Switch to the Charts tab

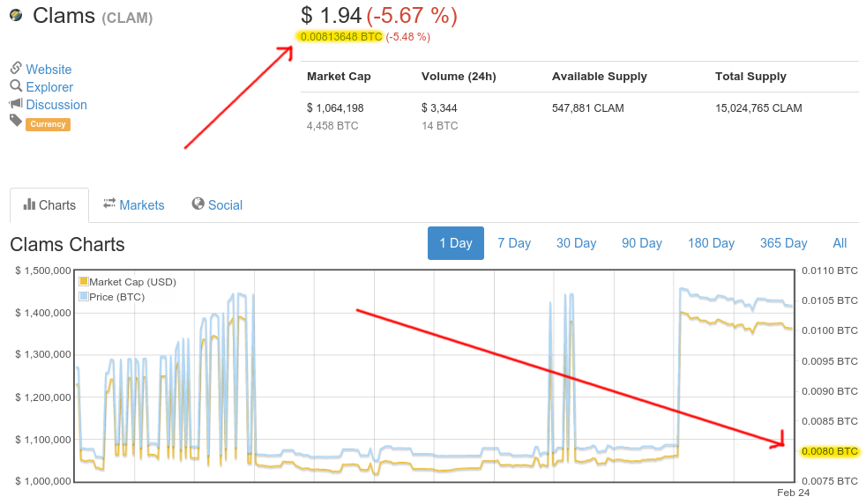49,205
